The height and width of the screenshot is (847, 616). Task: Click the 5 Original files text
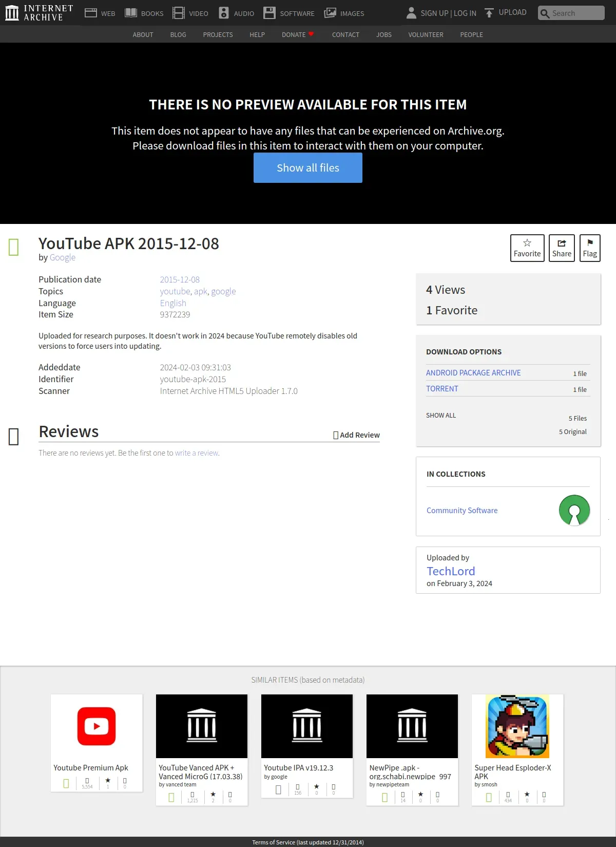pyautogui.click(x=573, y=432)
